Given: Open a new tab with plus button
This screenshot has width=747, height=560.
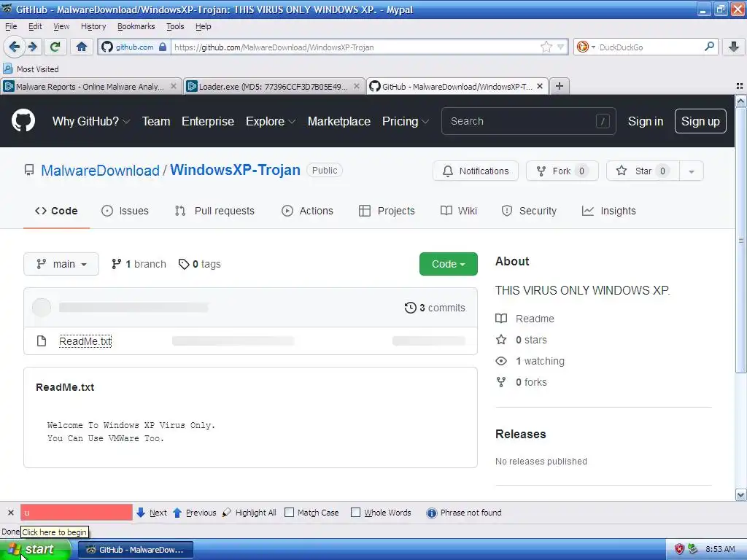Looking at the screenshot, I should pyautogui.click(x=560, y=86).
